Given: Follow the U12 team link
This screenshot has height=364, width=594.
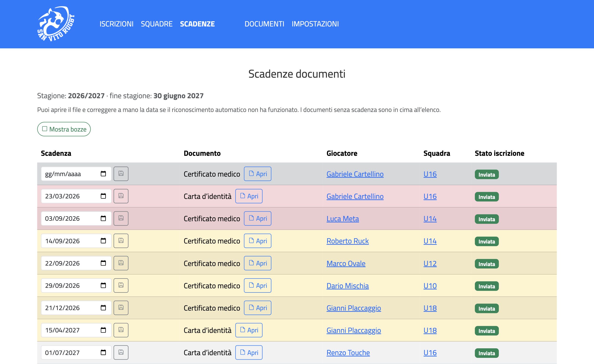Looking at the screenshot, I should point(430,264).
